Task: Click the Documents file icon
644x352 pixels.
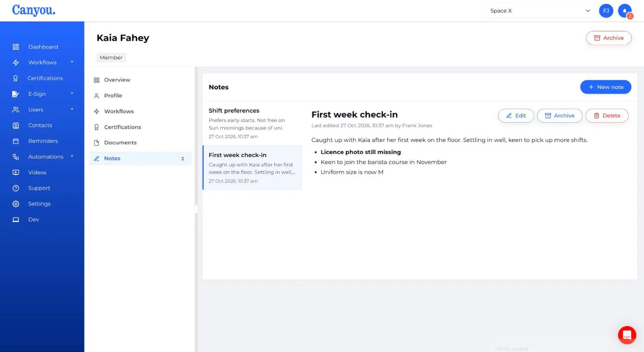Action: pyautogui.click(x=97, y=143)
